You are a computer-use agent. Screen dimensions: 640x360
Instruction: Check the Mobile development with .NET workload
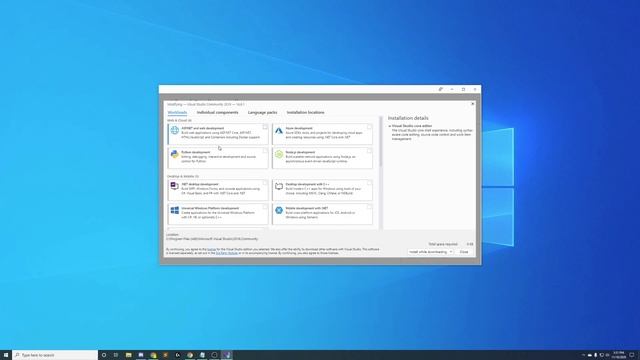point(369,207)
